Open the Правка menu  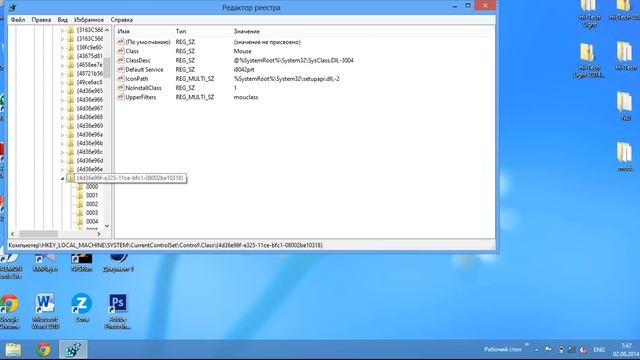(x=41, y=20)
